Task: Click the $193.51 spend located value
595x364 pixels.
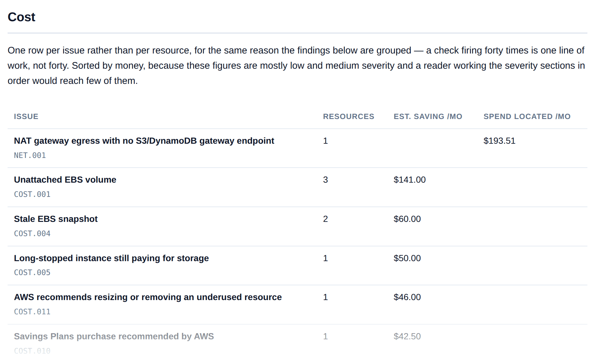Action: (x=499, y=141)
